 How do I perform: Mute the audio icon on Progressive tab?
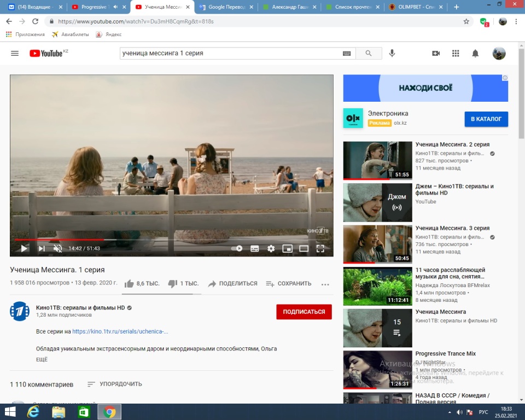(115, 7)
